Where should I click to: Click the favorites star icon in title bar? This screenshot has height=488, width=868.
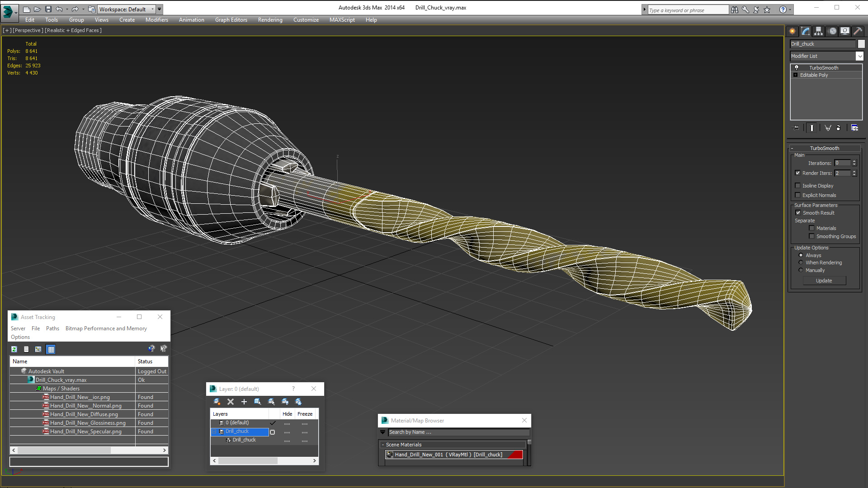coord(767,9)
